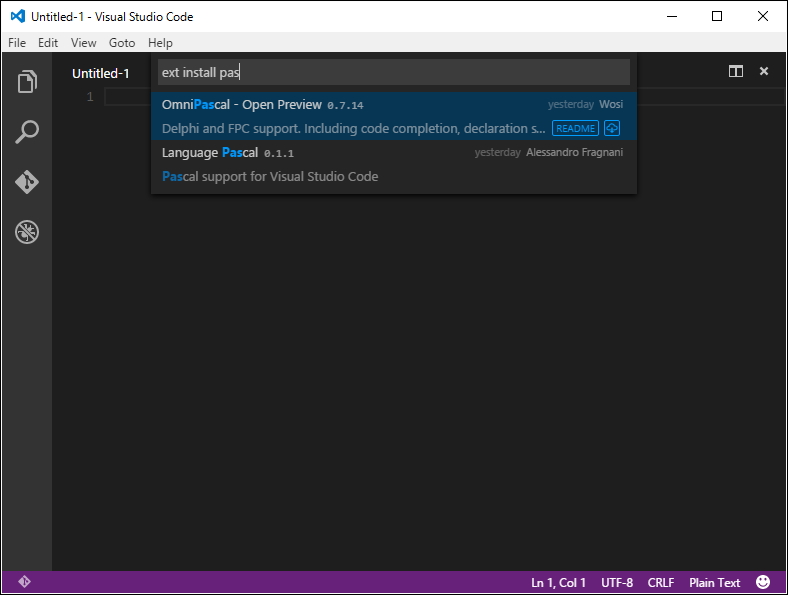This screenshot has height=595, width=788.
Task: Open the OmniPascal README
Action: [x=575, y=128]
